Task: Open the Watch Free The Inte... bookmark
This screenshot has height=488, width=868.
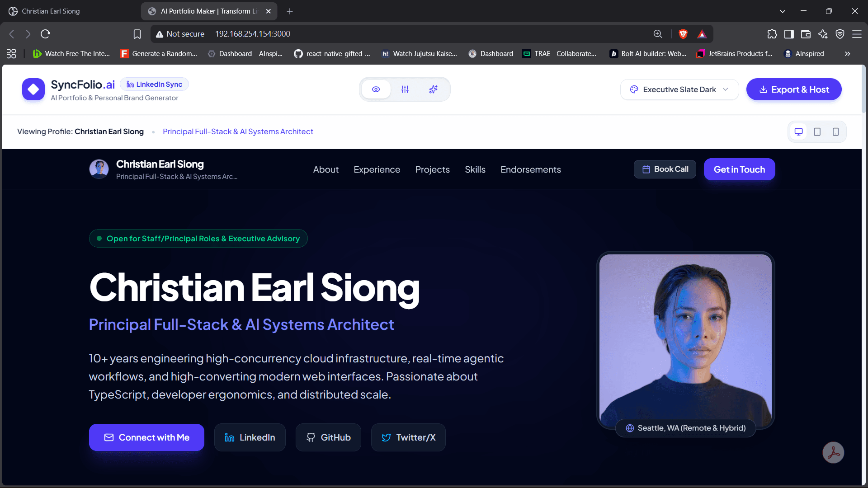Action: [71, 54]
